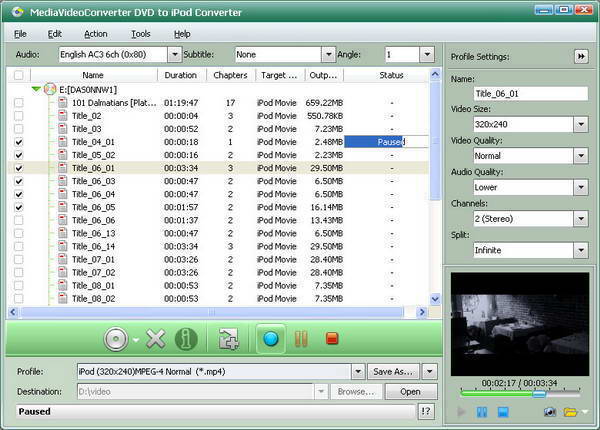600x430 pixels.
Task: Open the Audio track dropdown
Action: coord(174,54)
